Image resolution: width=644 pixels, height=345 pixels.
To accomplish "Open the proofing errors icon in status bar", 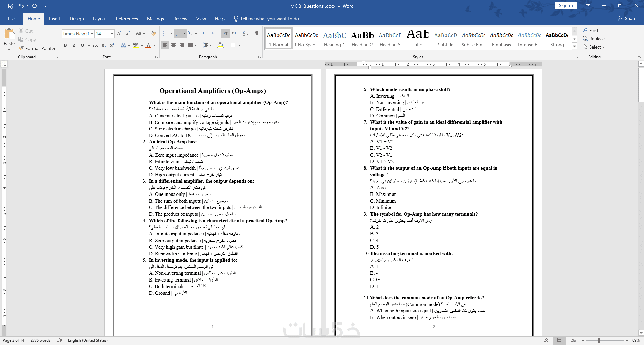I will (59, 340).
